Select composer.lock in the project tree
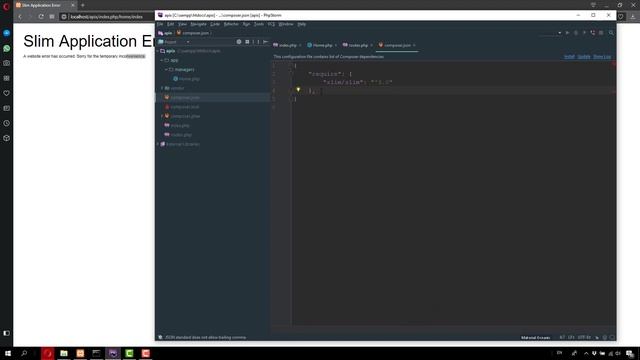The height and width of the screenshot is (360, 640). coord(182,107)
